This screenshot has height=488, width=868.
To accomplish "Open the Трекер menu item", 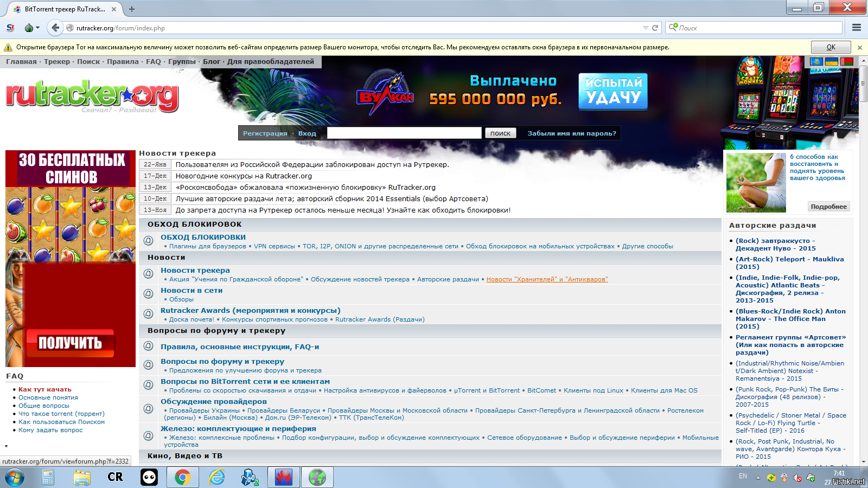I will [x=57, y=62].
